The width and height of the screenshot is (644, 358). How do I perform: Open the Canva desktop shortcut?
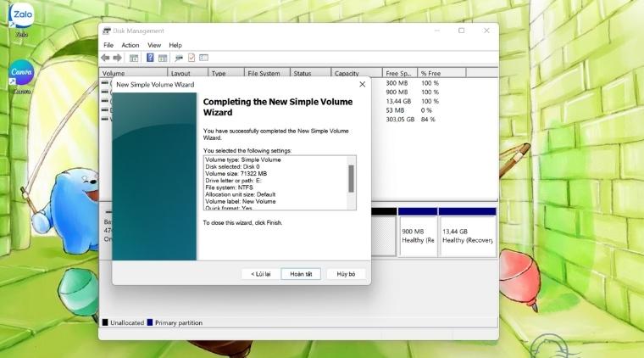pos(21,76)
